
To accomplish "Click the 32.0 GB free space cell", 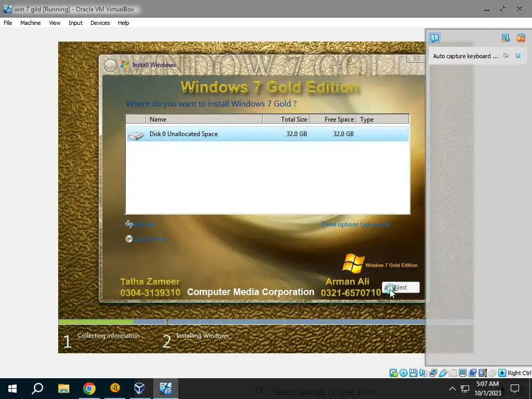I will 343,134.
